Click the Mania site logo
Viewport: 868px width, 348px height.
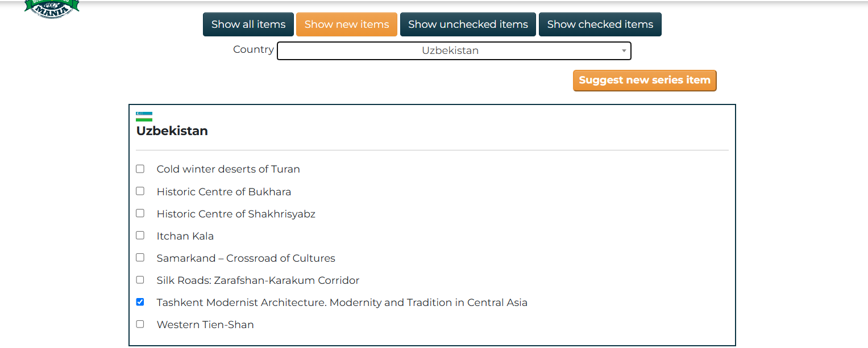(x=52, y=9)
